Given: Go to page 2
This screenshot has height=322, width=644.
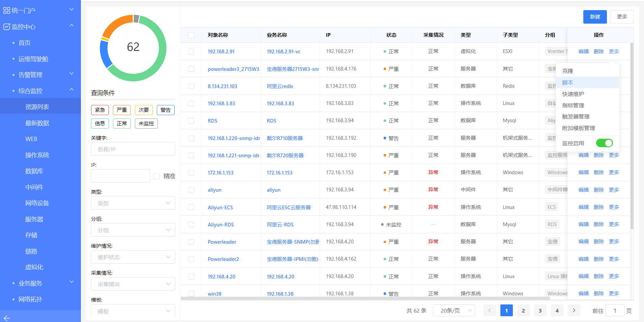Looking at the screenshot, I should (x=523, y=311).
